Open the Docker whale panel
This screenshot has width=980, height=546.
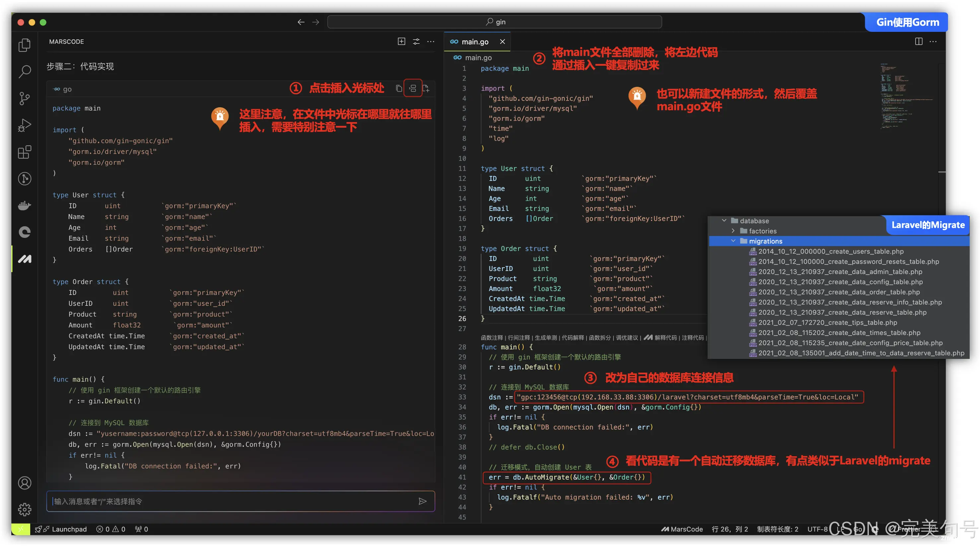coord(25,205)
